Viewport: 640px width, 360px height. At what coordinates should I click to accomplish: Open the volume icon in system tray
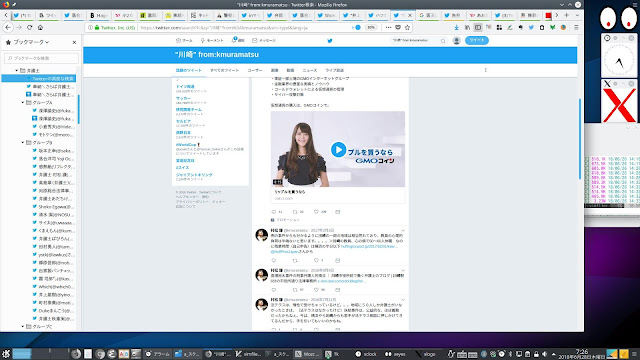click(544, 354)
